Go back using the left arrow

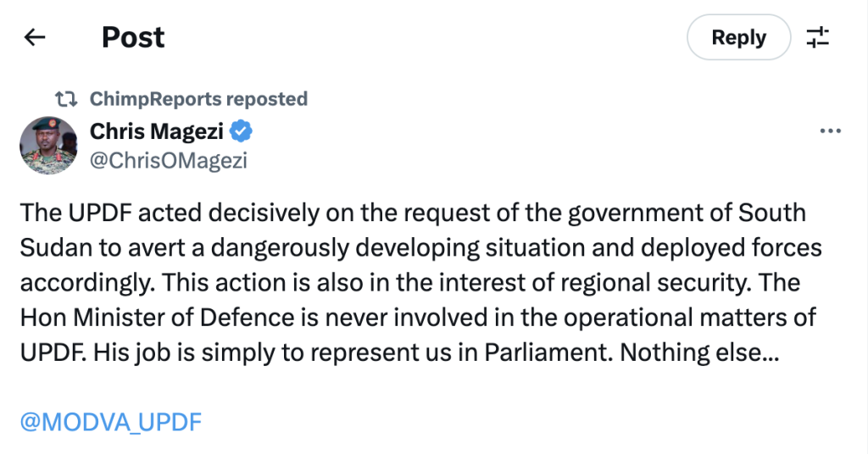click(35, 37)
